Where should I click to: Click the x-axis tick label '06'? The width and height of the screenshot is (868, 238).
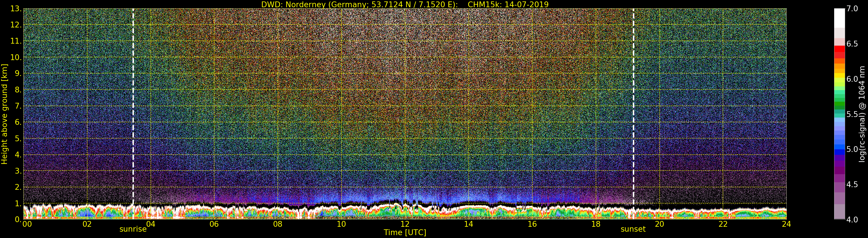click(x=214, y=224)
